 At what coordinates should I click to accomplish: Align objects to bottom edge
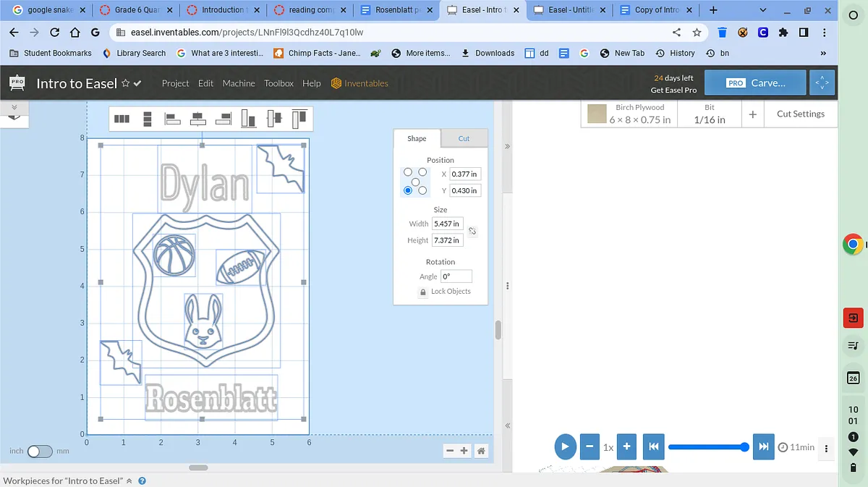tap(248, 118)
